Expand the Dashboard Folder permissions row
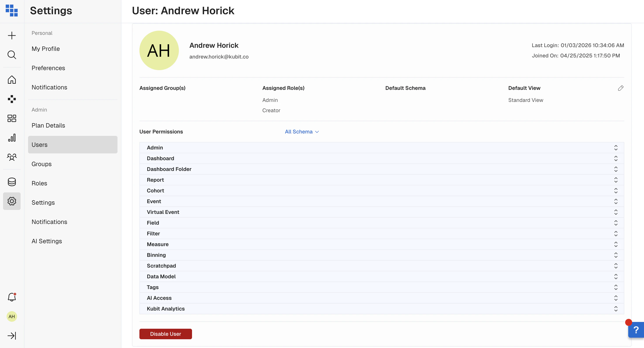The image size is (644, 348). tap(616, 169)
